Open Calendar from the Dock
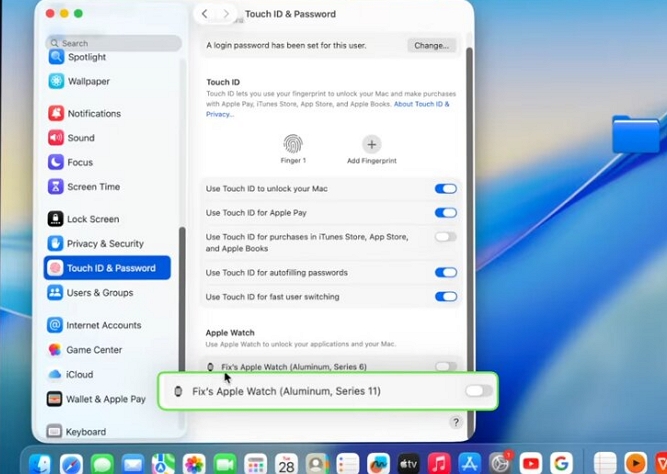The image size is (667, 474). 286,464
